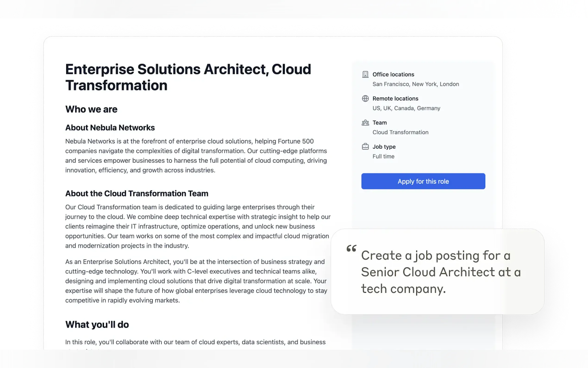Click the Cloud Transformation team value
This screenshot has height=368, width=588.
point(400,132)
